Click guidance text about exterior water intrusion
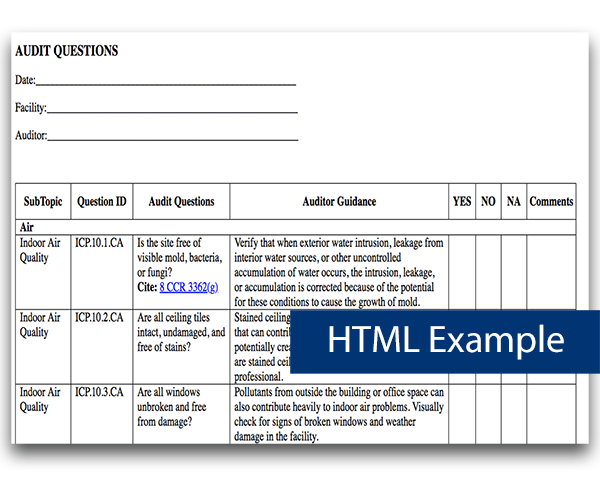Viewport: 600px width, 494px height. [339, 272]
